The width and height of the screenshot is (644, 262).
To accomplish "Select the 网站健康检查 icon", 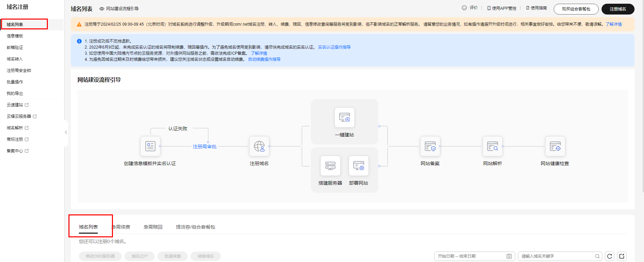I will pyautogui.click(x=555, y=146).
